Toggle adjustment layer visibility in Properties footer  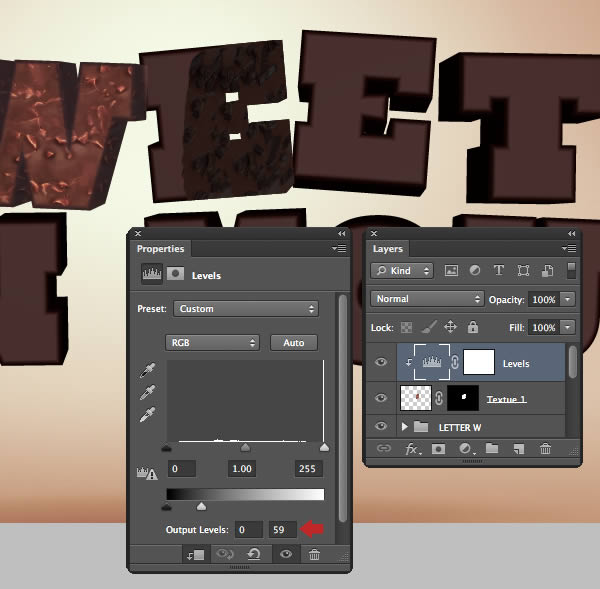click(x=285, y=554)
